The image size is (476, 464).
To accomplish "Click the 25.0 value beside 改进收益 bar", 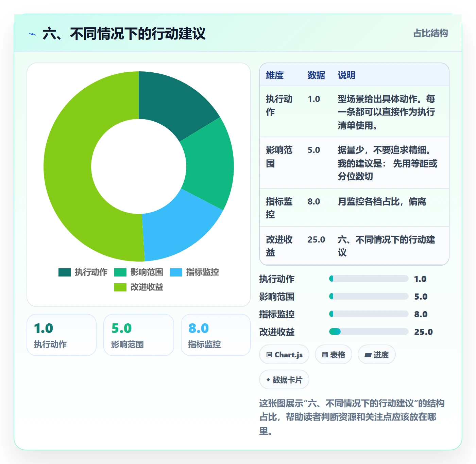I will (423, 332).
